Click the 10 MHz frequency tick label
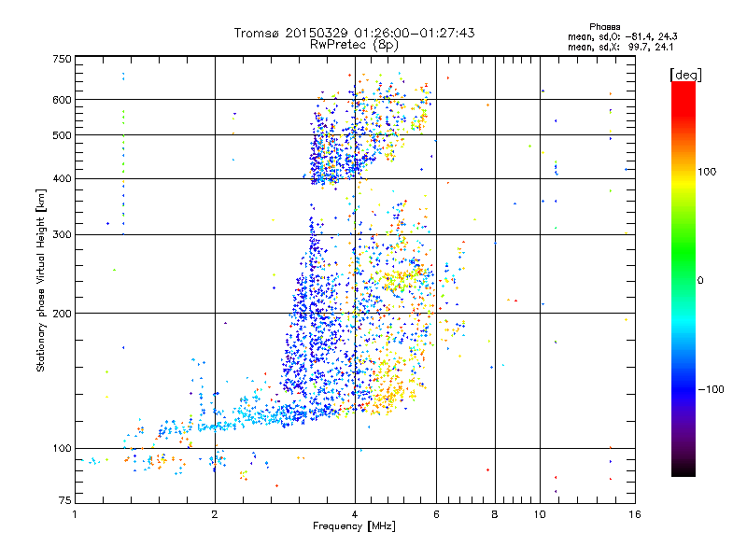 pos(540,514)
